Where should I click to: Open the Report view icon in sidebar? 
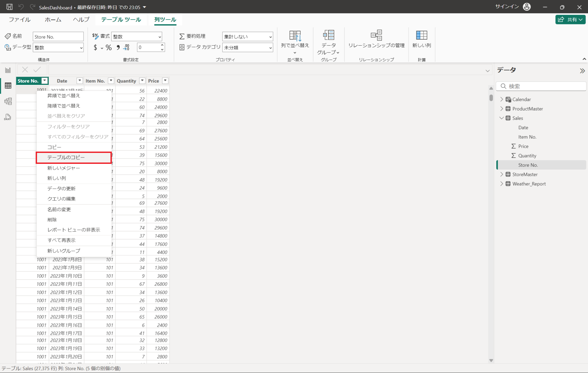8,70
